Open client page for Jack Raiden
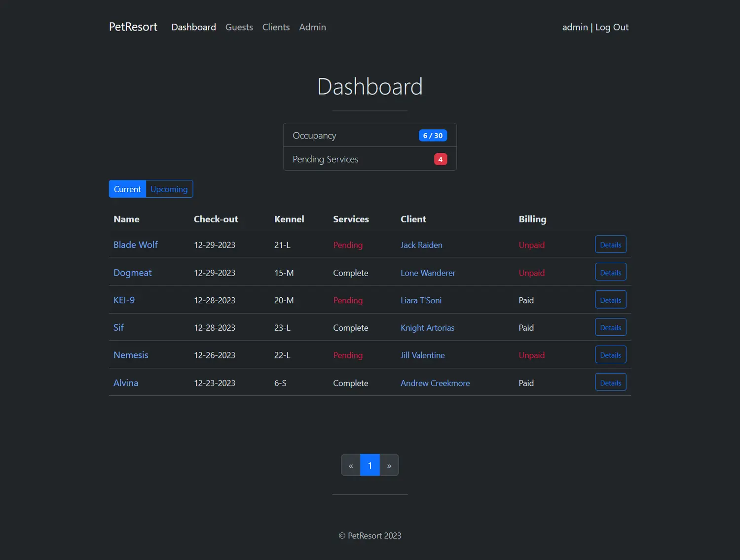Image resolution: width=740 pixels, height=560 pixels. [421, 245]
